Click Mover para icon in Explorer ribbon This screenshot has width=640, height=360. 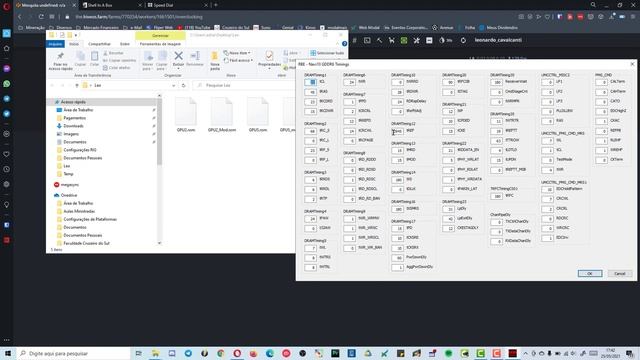148,56
